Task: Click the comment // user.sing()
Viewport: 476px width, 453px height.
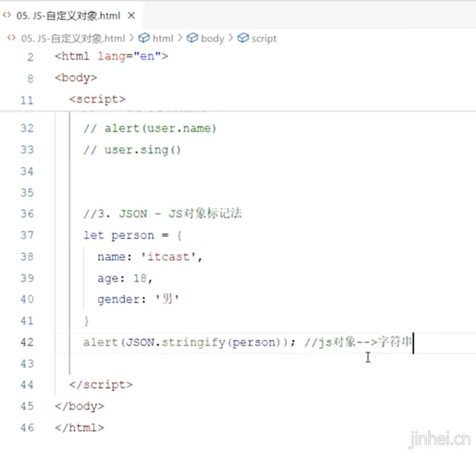Action: 132,150
